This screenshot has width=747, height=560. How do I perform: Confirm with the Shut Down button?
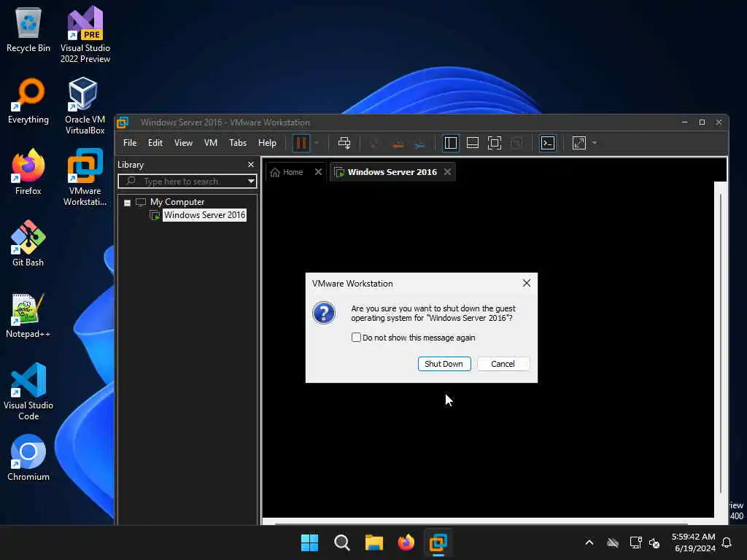[x=444, y=364]
